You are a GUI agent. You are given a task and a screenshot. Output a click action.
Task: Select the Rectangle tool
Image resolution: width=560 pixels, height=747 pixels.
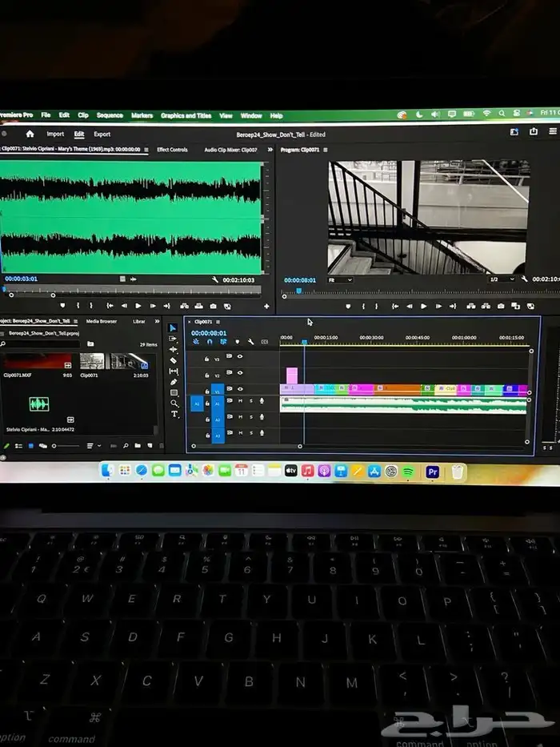click(x=174, y=392)
